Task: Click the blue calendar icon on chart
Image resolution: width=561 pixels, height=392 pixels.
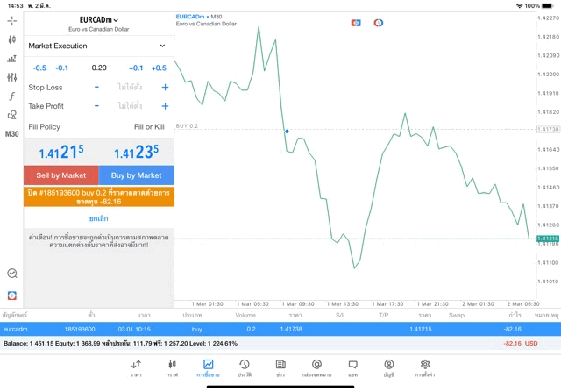Action: coord(356,23)
